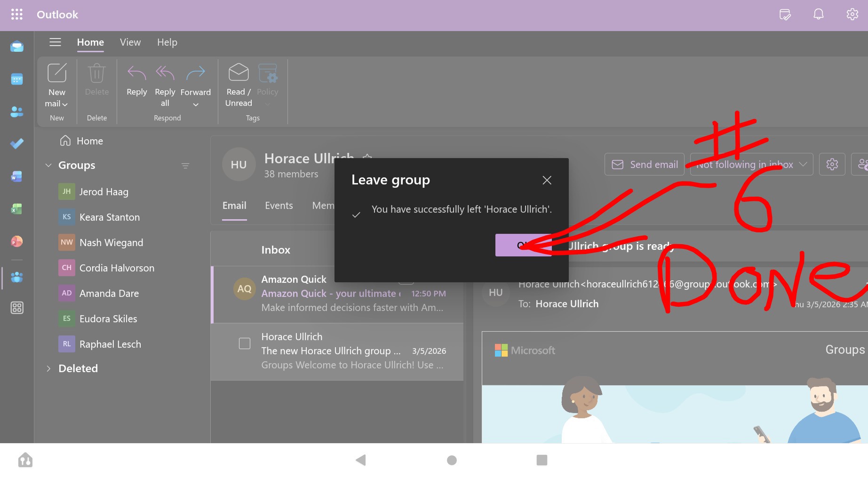Click the Outlook title

57,15
